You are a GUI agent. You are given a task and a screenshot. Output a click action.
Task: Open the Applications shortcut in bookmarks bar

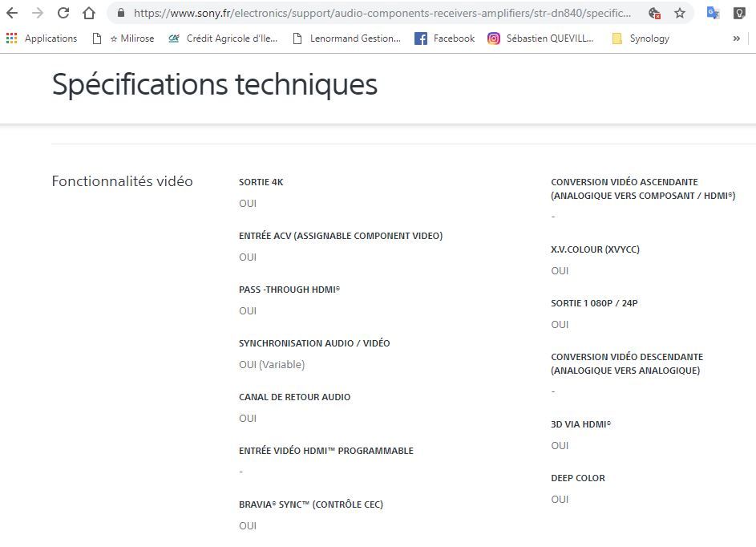pyautogui.click(x=42, y=38)
